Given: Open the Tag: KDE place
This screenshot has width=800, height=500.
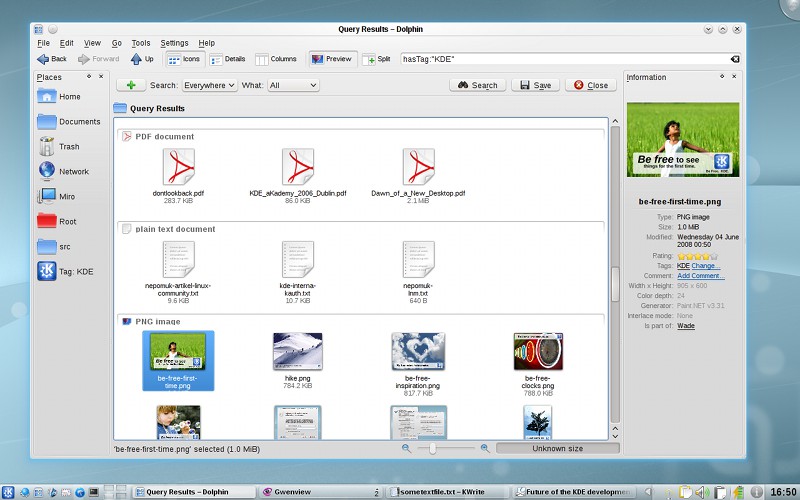Looking at the screenshot, I should coord(65,271).
